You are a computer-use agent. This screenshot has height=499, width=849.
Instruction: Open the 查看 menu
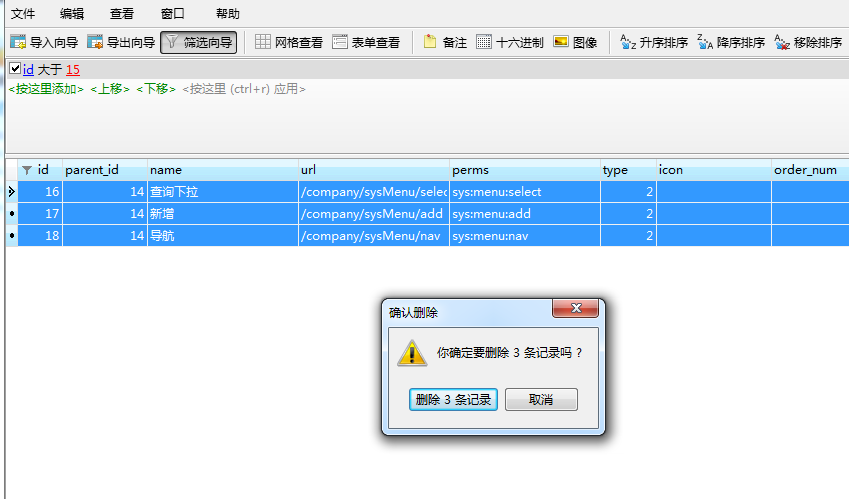click(121, 14)
